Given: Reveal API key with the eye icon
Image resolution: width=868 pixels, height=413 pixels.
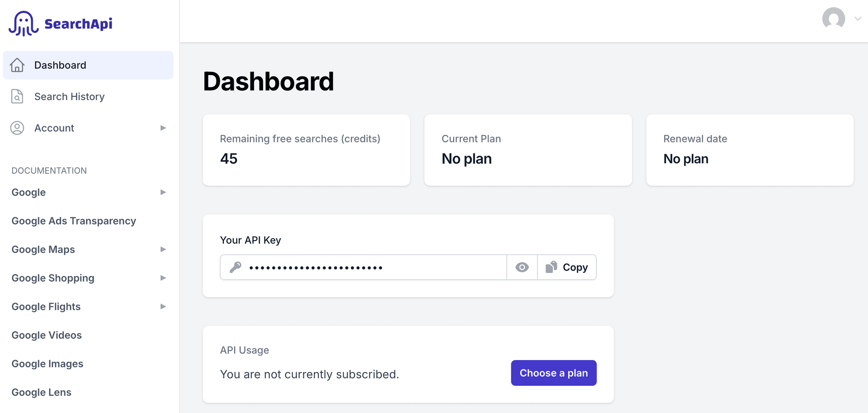Looking at the screenshot, I should coord(522,267).
